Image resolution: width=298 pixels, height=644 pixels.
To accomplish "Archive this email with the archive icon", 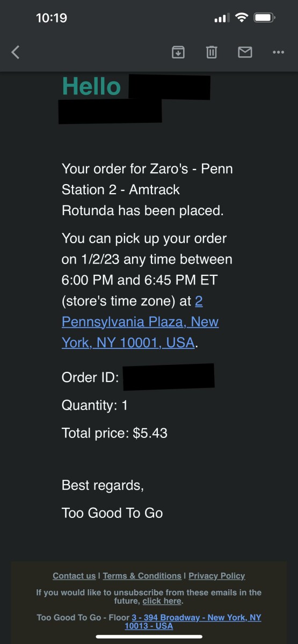I will pyautogui.click(x=178, y=52).
